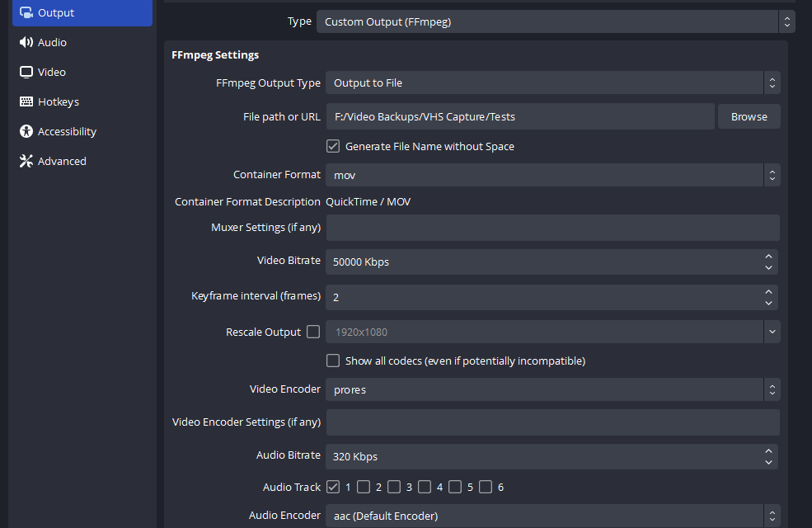812x528 pixels.
Task: Click the Hotkeys keyboard icon
Action: click(x=26, y=102)
